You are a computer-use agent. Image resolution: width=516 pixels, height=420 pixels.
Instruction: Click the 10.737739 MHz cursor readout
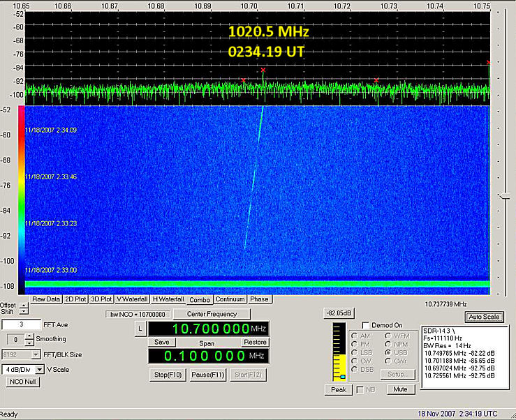pyautogui.click(x=445, y=304)
